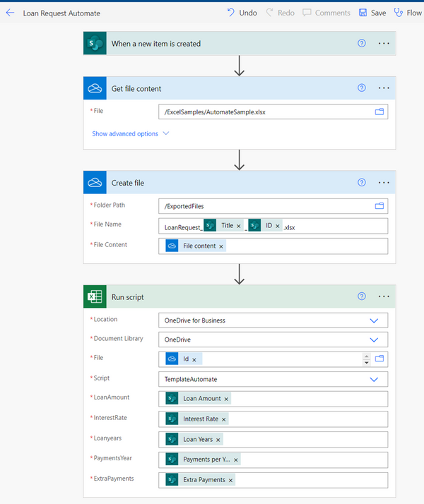Open more options for 'When a new item is created'
Viewport: 424px width, 504px height.
click(384, 43)
